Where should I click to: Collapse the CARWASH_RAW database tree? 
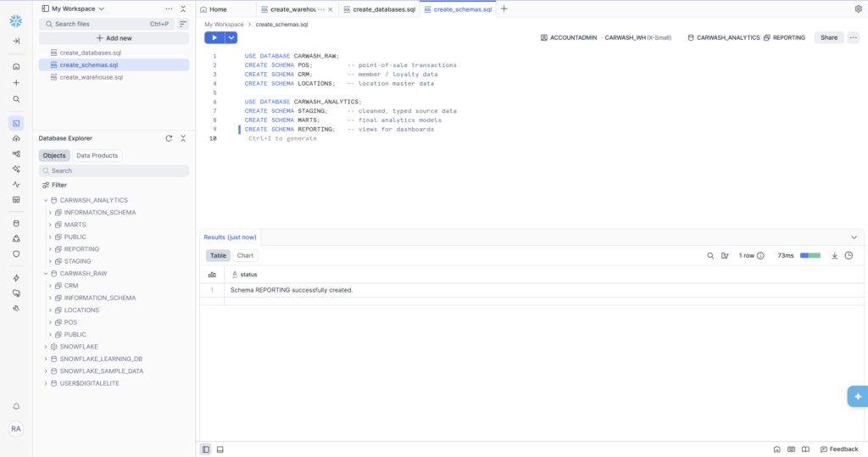click(x=45, y=274)
